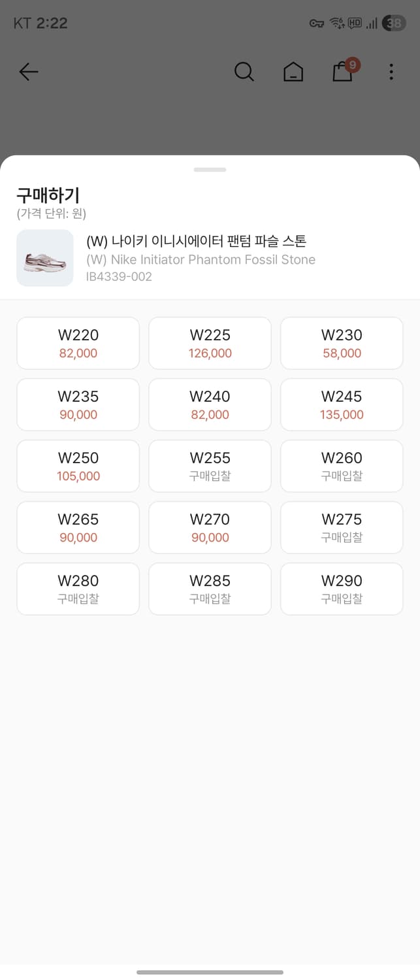Open the three-dot overflow menu

(x=391, y=72)
